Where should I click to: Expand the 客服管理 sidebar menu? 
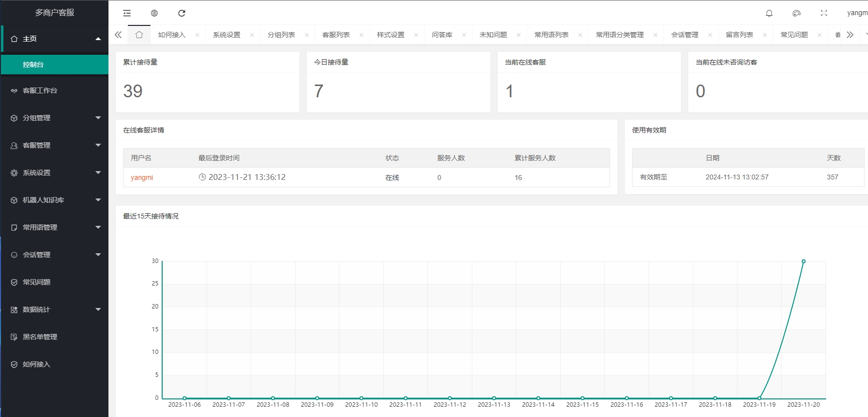point(54,145)
